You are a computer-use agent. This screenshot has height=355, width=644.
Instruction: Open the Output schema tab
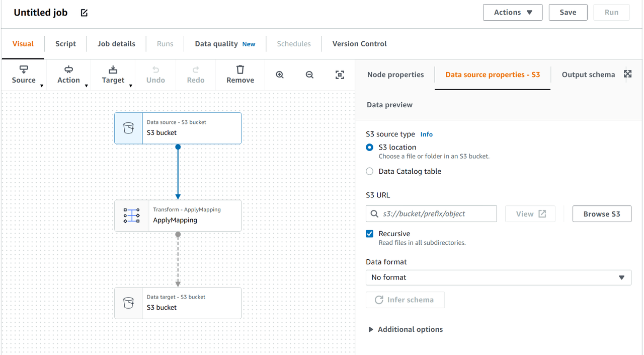[x=588, y=74]
